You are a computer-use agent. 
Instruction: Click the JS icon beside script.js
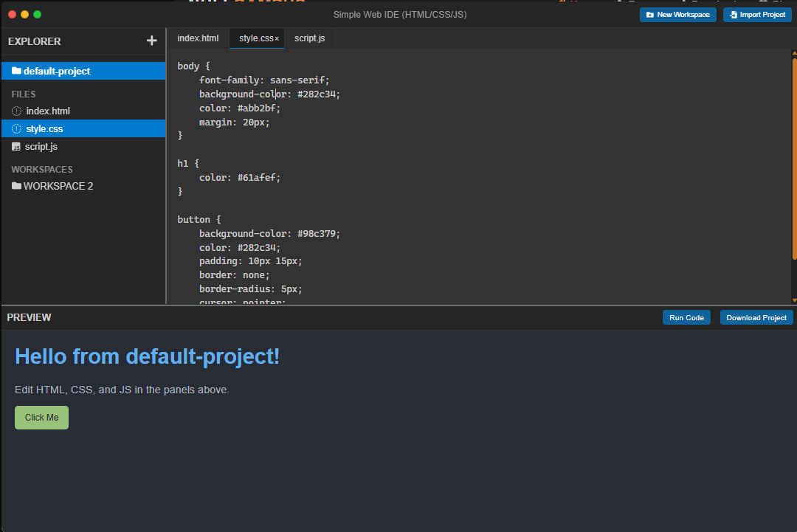point(15,147)
